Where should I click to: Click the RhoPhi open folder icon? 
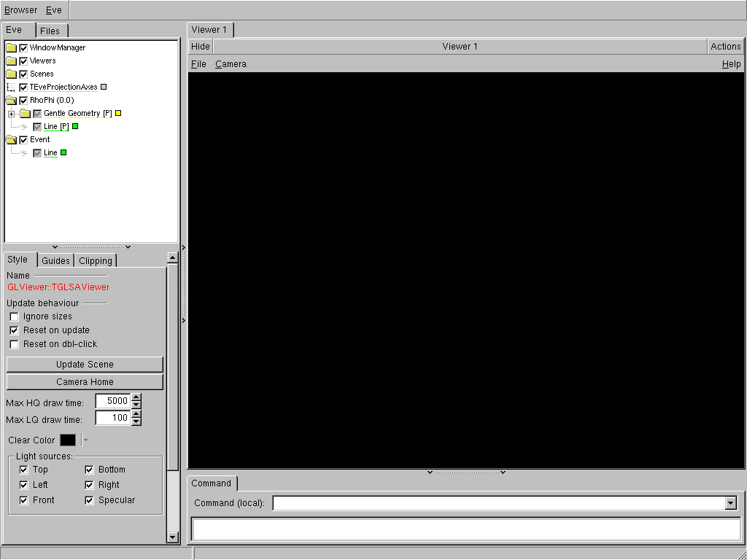click(x=11, y=101)
